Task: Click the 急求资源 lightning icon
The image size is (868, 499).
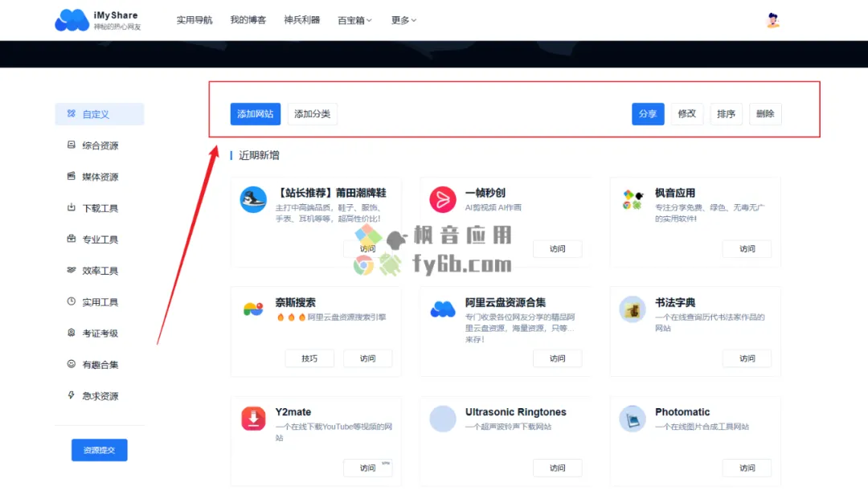Action: click(72, 395)
